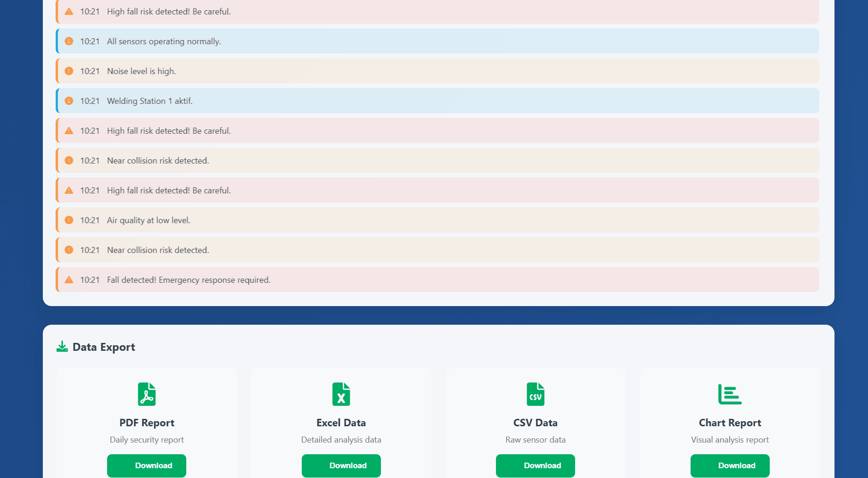Download the Excel detailed analysis data
The width and height of the screenshot is (868, 478).
[x=341, y=465]
